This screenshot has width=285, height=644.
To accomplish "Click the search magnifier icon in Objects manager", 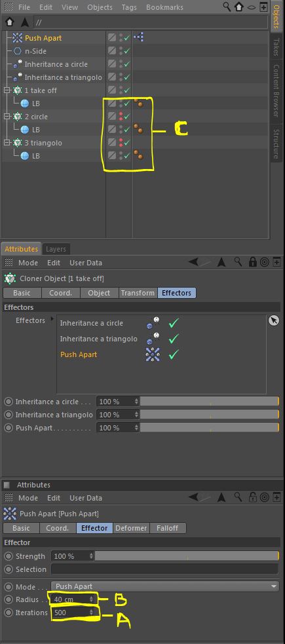I will [227, 7].
